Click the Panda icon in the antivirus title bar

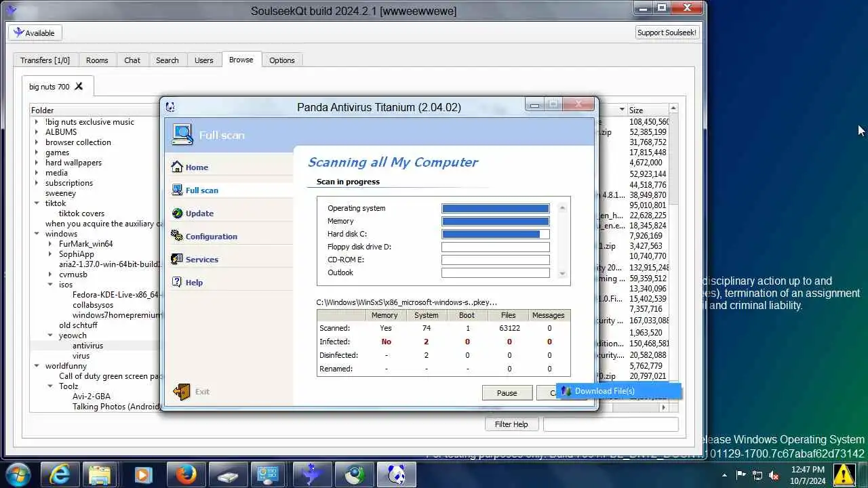coord(170,107)
